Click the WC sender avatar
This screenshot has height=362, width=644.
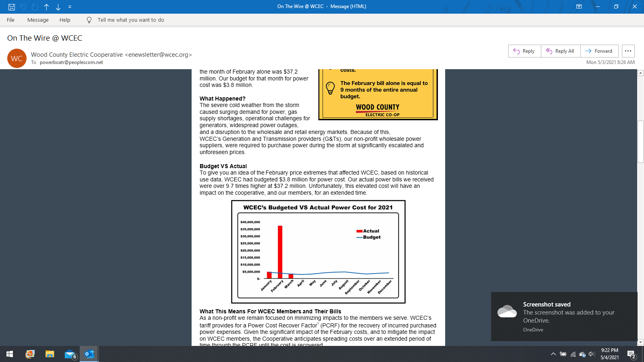[17, 58]
